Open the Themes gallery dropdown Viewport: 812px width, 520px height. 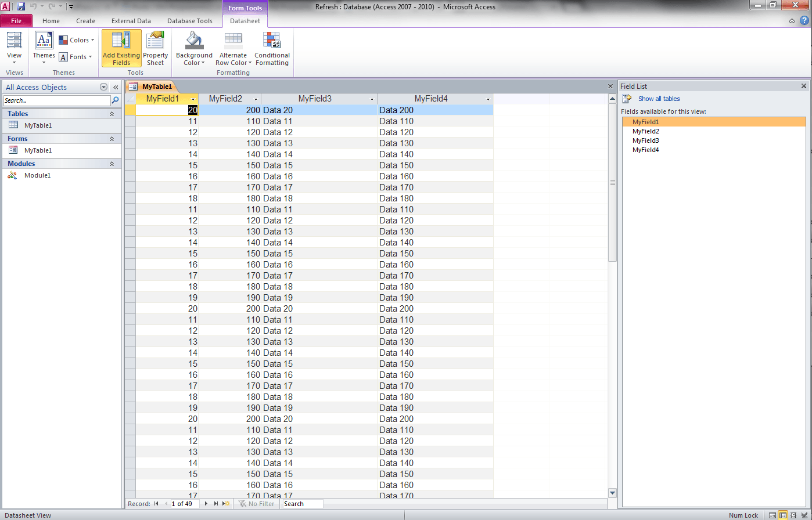coord(44,48)
